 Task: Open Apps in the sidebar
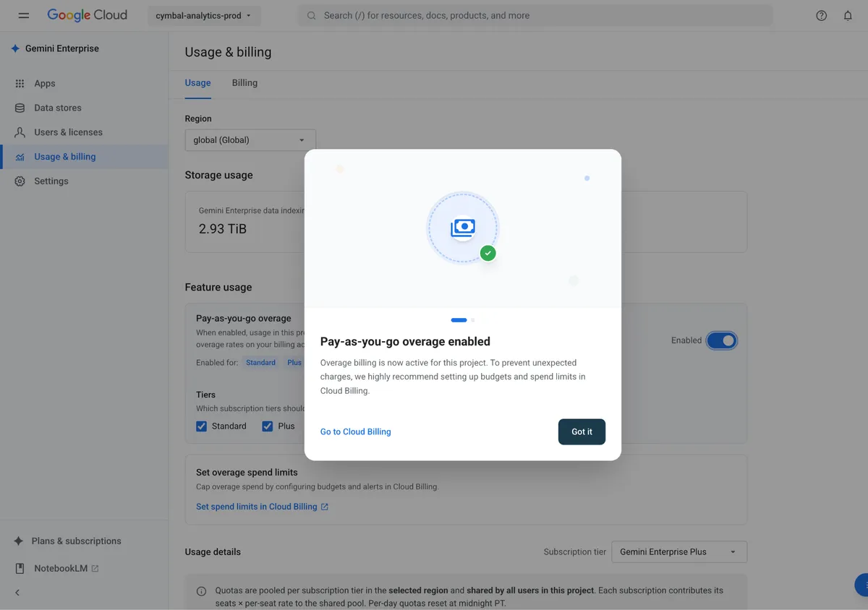[x=84, y=83]
